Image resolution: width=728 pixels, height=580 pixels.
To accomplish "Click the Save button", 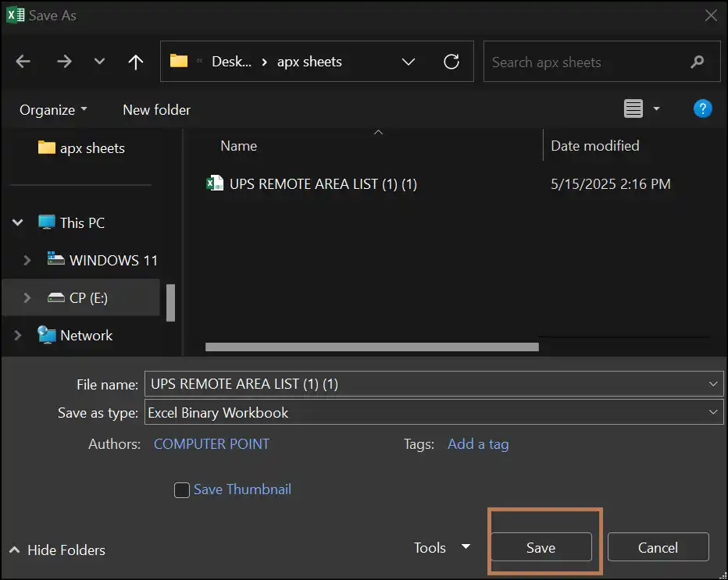I will 541,547.
